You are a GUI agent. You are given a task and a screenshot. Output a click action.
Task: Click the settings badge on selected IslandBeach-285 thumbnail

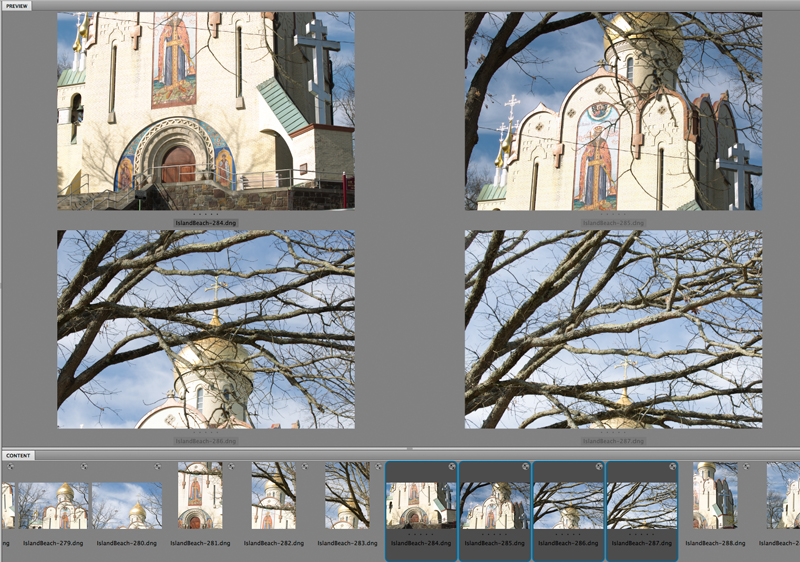click(525, 467)
